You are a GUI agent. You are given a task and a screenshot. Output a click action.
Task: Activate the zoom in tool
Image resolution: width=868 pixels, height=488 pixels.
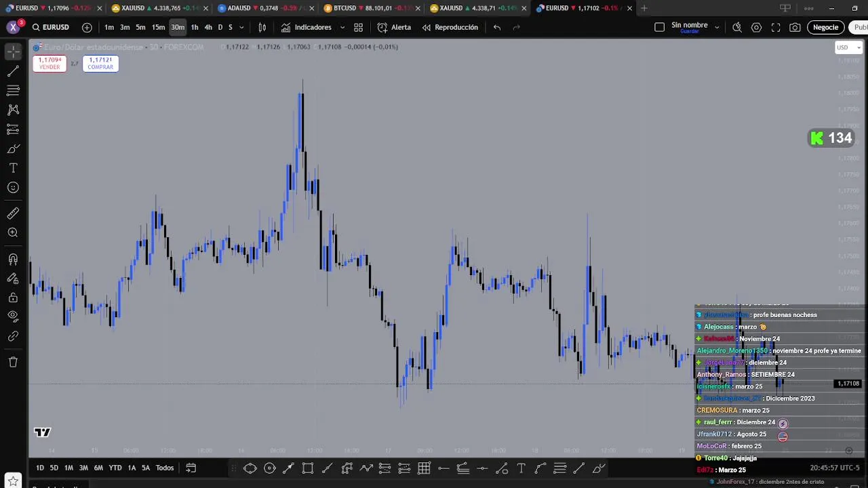point(13,232)
